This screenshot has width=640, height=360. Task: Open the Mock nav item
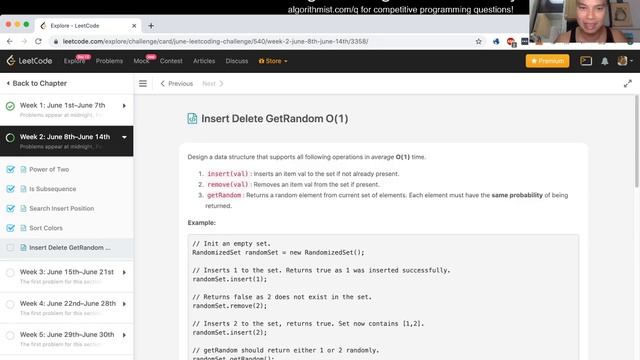tap(141, 61)
